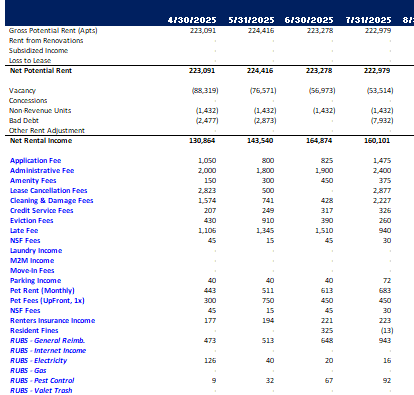Click the Subsidized Income row label

(38, 51)
